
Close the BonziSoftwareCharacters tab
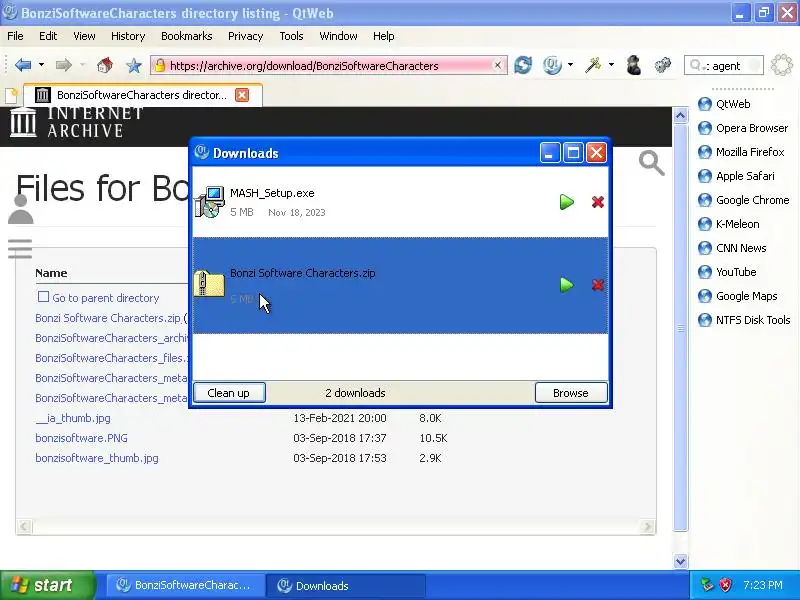(x=242, y=95)
